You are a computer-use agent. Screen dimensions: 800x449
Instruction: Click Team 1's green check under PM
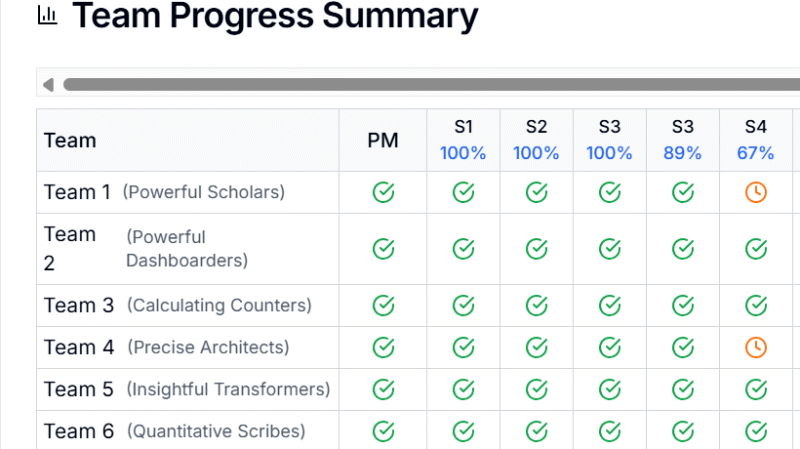pyautogui.click(x=383, y=192)
